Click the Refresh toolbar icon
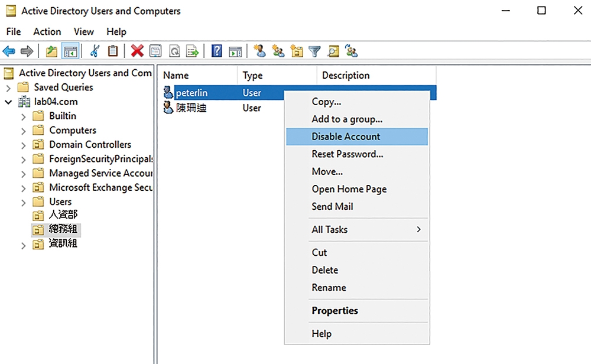 pos(174,51)
